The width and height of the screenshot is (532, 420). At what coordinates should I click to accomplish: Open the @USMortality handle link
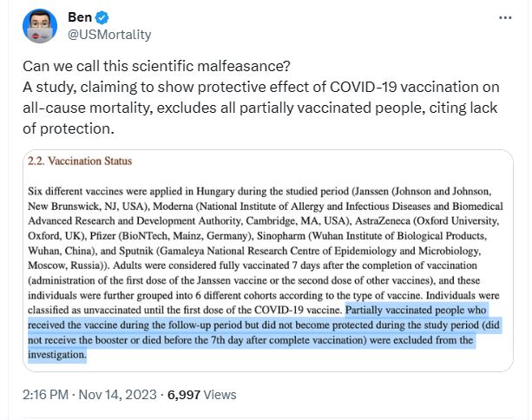point(109,35)
